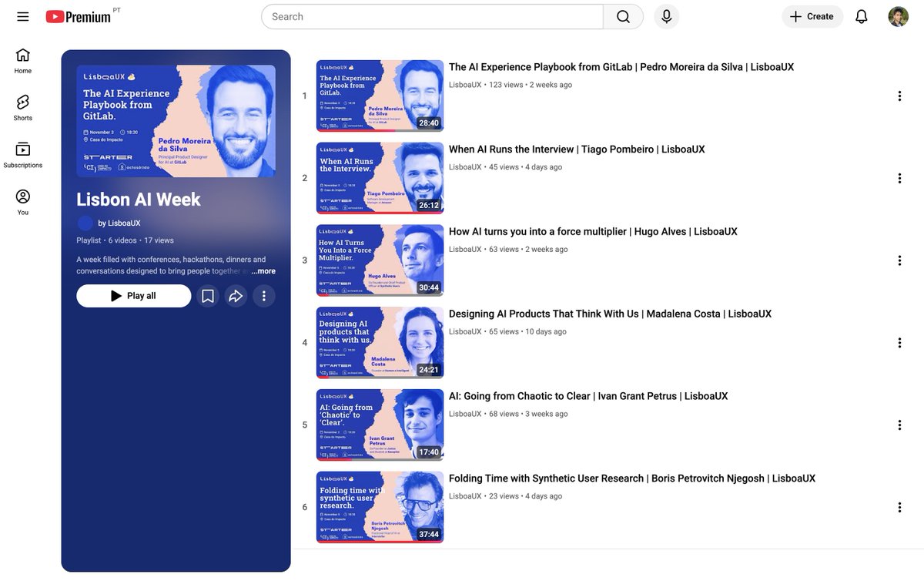This screenshot has width=924, height=581.
Task: Click LisboaUX under the 65 views video
Action: pos(465,332)
